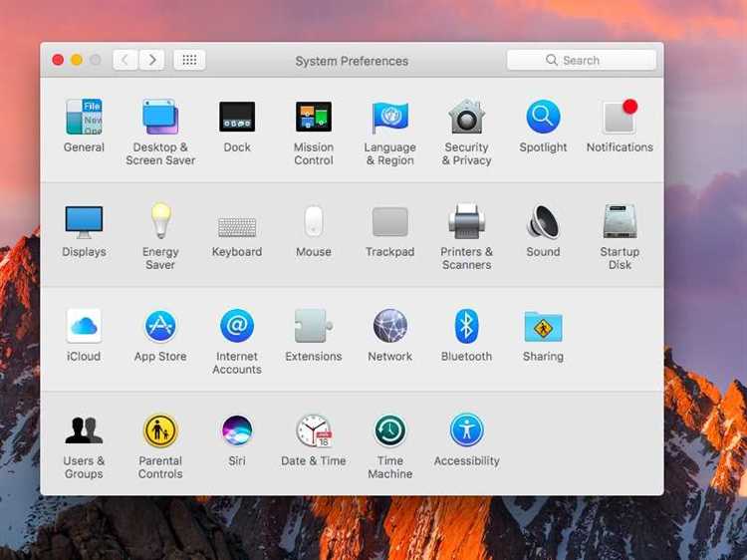Open Sharing folder icon

click(x=543, y=327)
